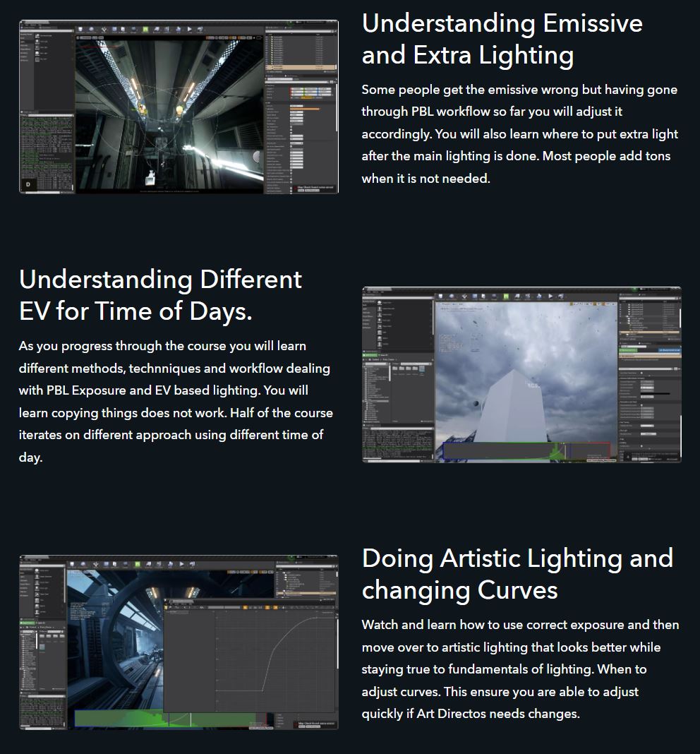Click the Play icon in the cloudy sky screenshot toolbar

coord(549,297)
